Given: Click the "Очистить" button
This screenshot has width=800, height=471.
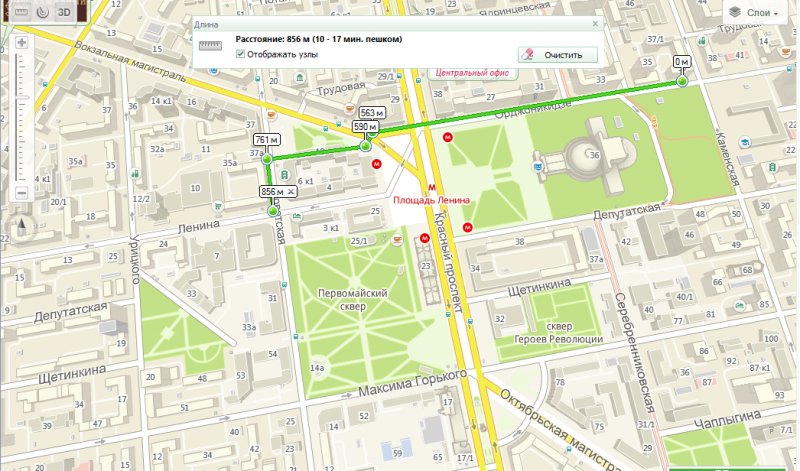Looking at the screenshot, I should coord(558,55).
